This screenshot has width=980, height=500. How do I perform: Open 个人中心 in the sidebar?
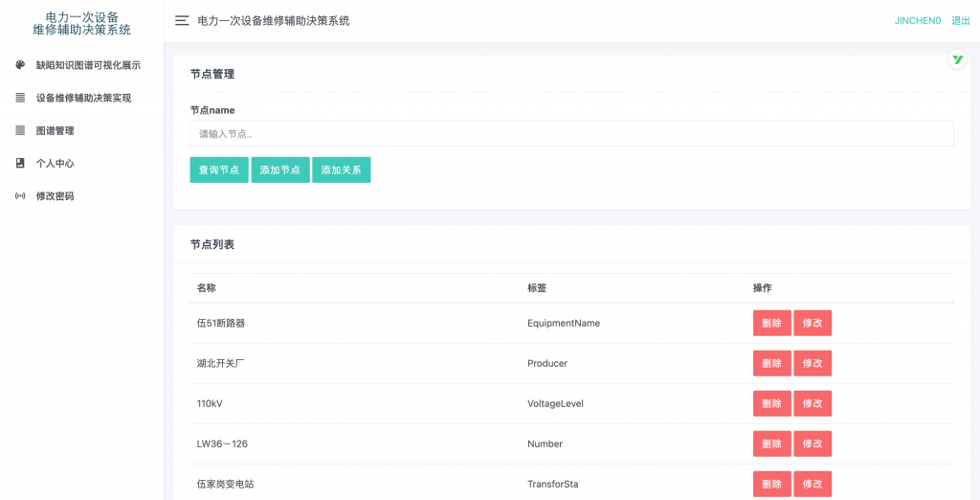(55, 163)
